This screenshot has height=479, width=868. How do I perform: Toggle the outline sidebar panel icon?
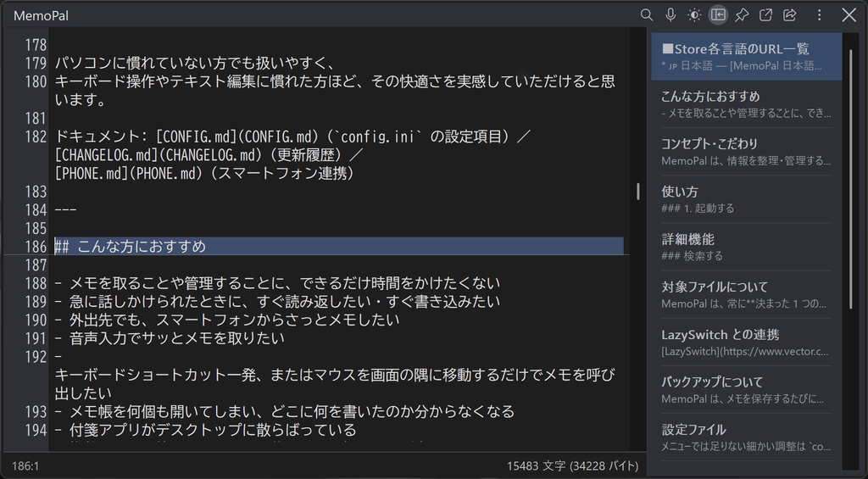click(x=718, y=15)
